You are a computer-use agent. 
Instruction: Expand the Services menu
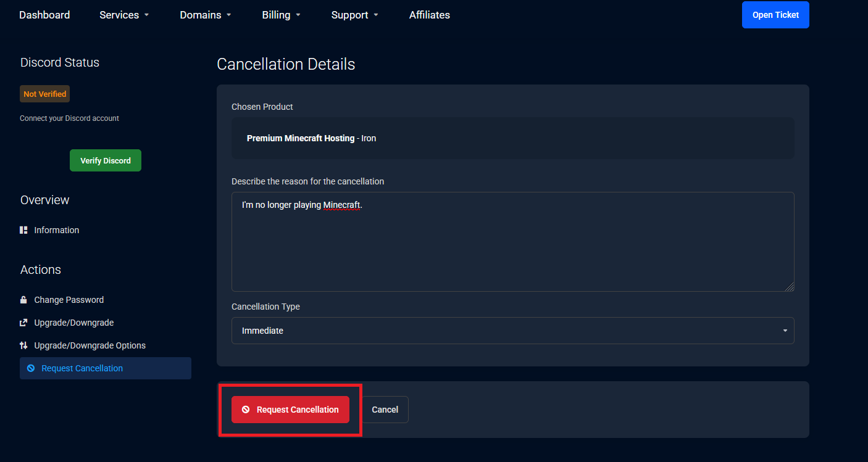click(124, 15)
